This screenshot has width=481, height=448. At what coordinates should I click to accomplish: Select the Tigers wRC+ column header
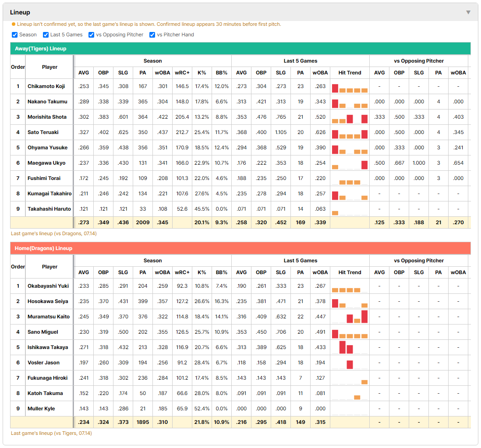pos(182,73)
